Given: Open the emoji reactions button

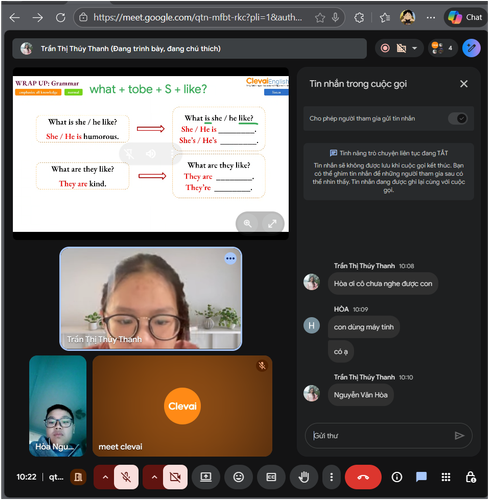Looking at the screenshot, I should 238,477.
